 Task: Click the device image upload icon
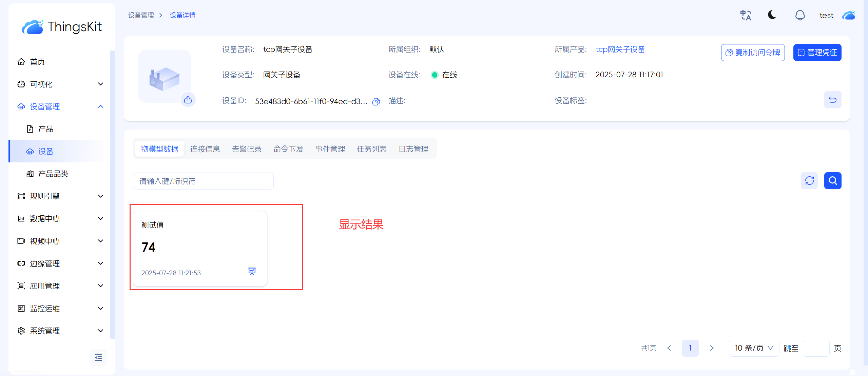(188, 100)
